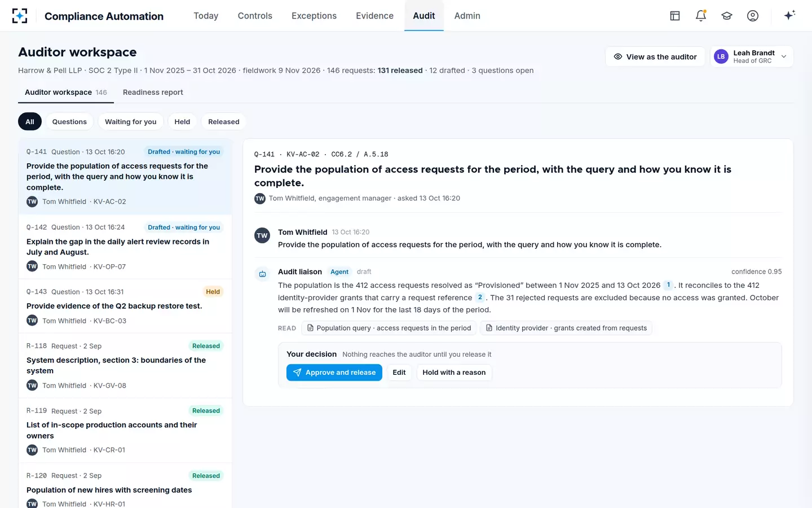
Task: Click the TW avatar on the Q-142 row
Action: point(32,266)
